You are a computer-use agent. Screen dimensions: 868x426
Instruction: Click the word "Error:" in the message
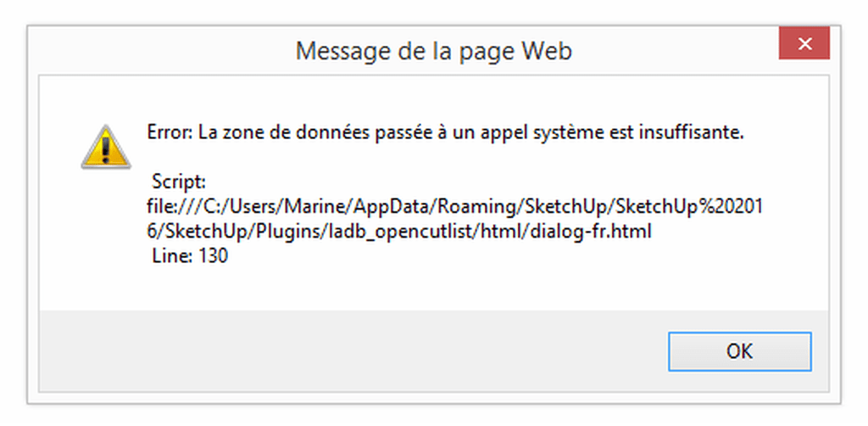[170, 132]
